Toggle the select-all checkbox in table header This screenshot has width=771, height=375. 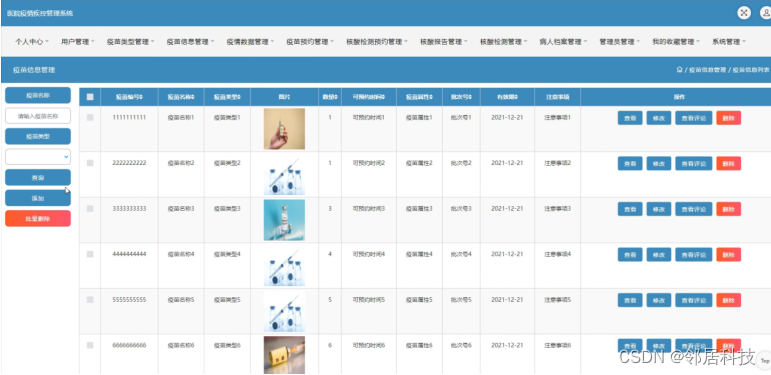click(x=90, y=97)
